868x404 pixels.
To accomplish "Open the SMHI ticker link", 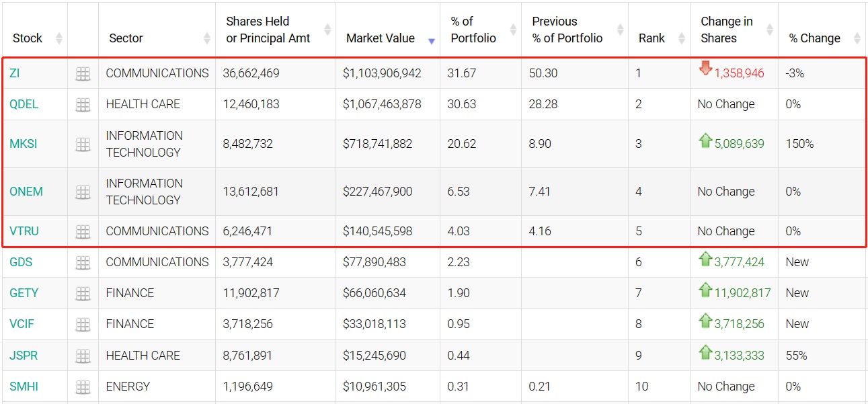I will (x=23, y=387).
